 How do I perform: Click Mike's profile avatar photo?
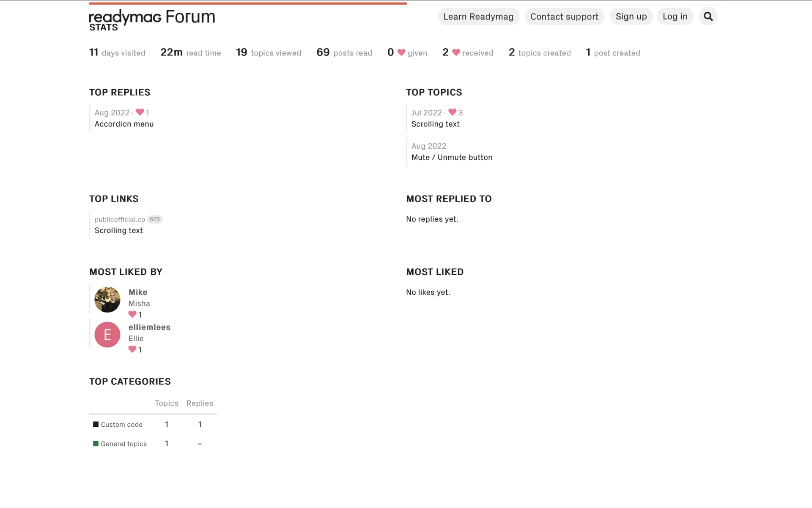pos(107,300)
